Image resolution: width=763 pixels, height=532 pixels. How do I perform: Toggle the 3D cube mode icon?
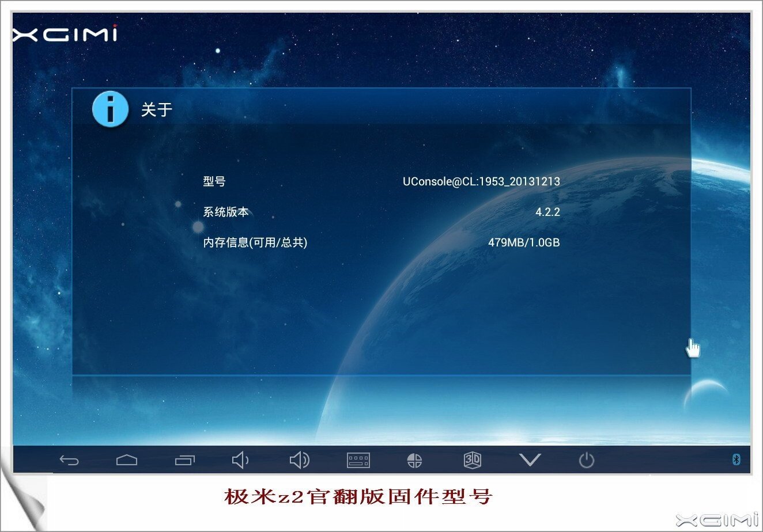472,460
